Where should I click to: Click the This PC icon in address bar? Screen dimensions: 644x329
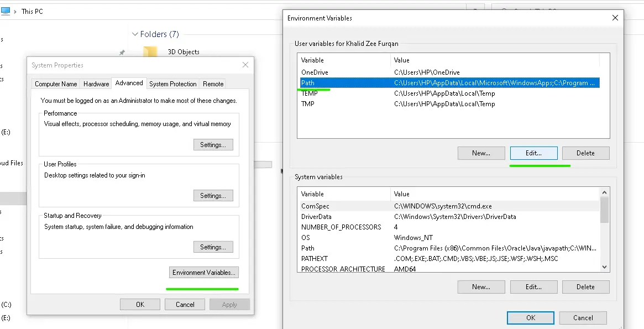point(5,11)
